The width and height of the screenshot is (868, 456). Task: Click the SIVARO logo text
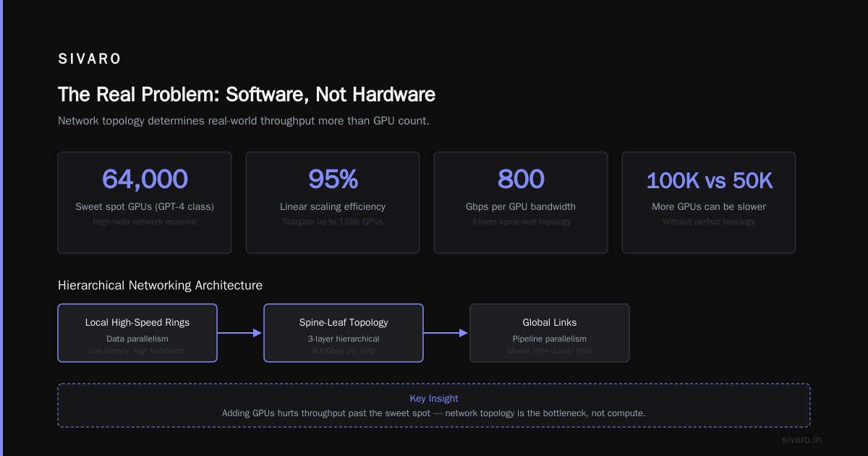[90, 59]
